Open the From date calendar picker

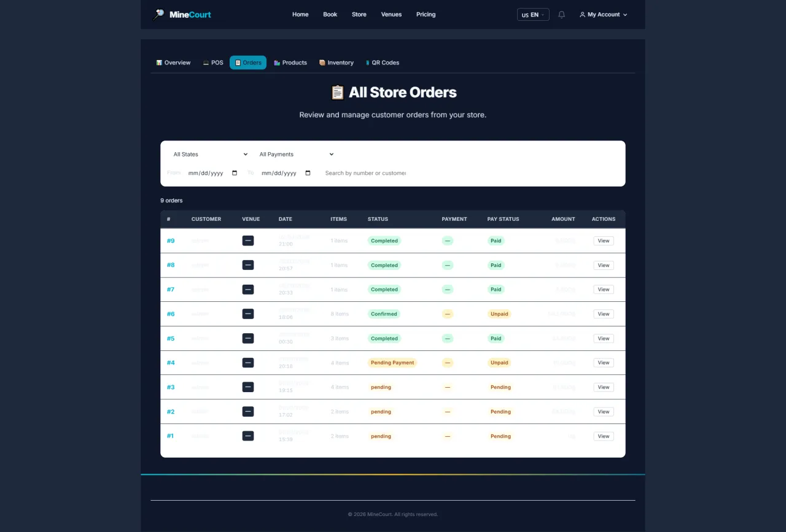(235, 173)
